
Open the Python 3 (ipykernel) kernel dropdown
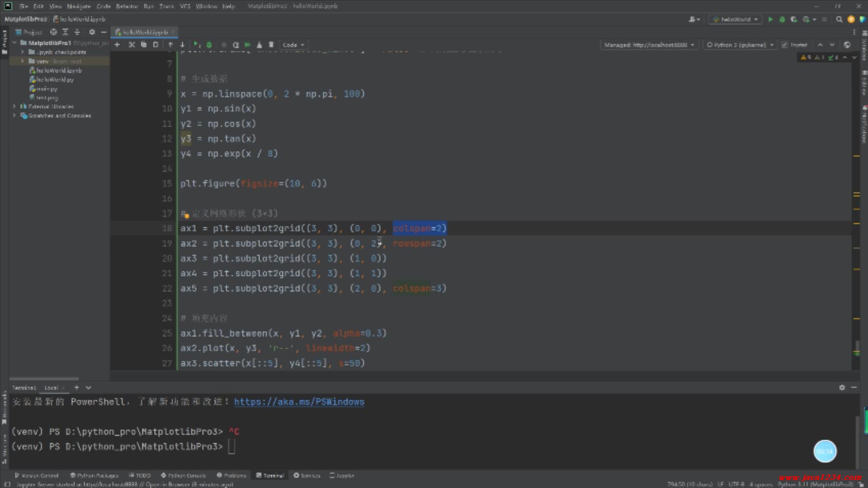pos(740,45)
